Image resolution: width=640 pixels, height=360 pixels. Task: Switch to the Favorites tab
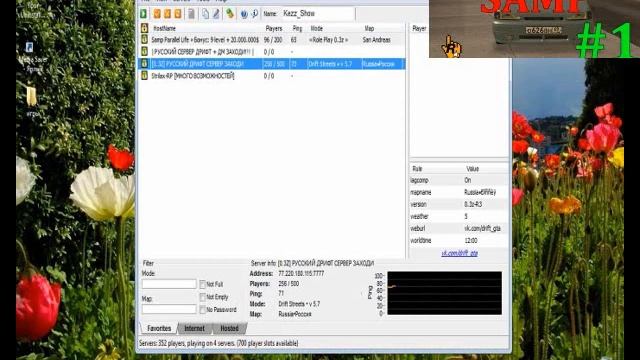pyautogui.click(x=159, y=328)
